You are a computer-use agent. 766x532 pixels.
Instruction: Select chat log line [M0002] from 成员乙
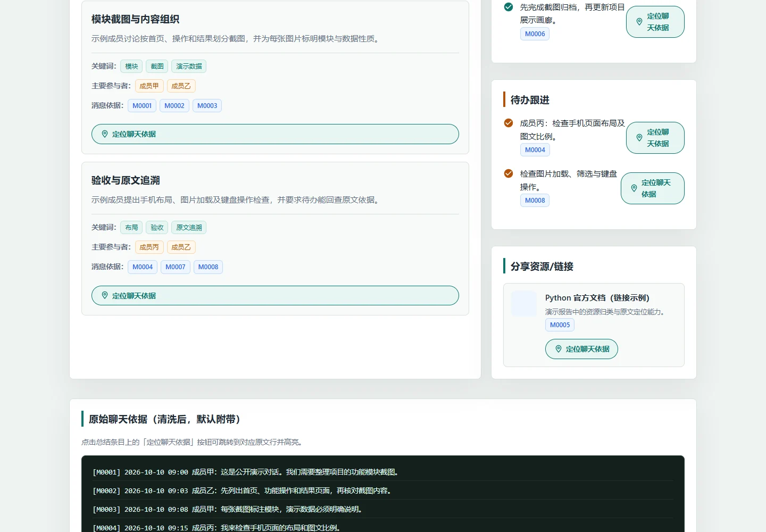tap(383, 491)
